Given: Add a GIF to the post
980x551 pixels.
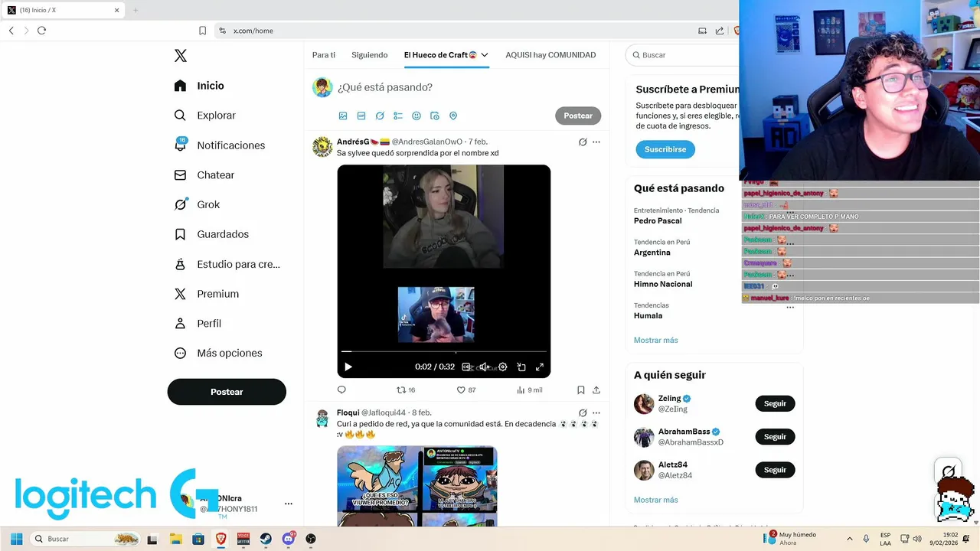Looking at the screenshot, I should click(x=361, y=116).
